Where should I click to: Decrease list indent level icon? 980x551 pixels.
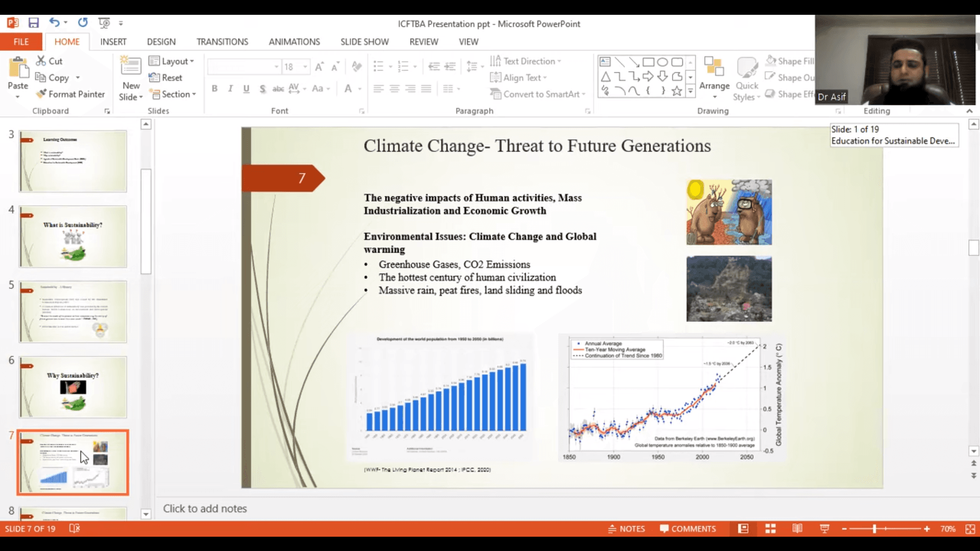click(434, 66)
